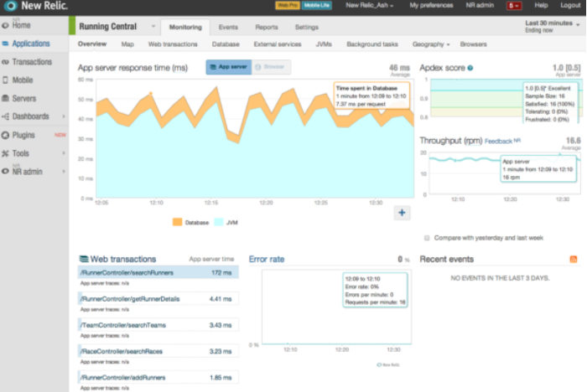Switch chart to App server view
587x392 pixels.
click(x=229, y=67)
